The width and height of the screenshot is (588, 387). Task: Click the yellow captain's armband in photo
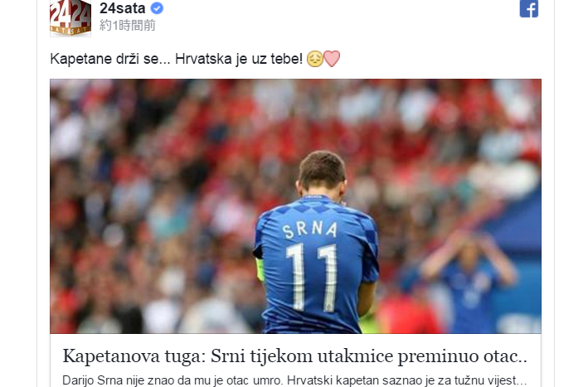(x=260, y=269)
